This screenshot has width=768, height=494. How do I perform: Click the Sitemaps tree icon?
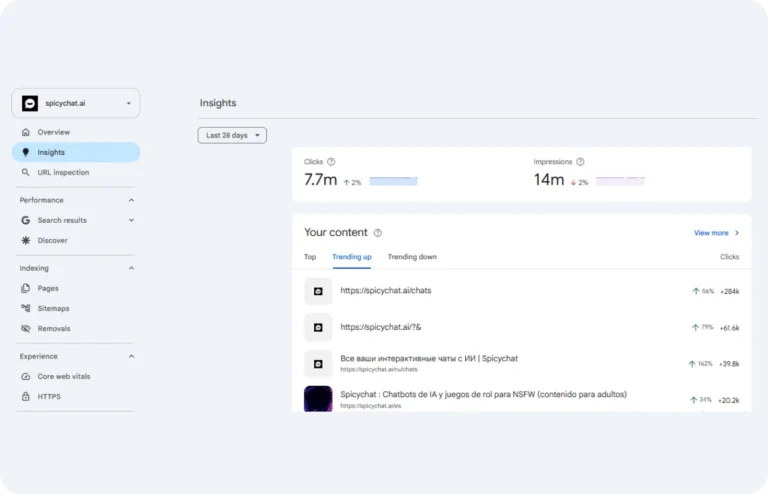[25, 308]
